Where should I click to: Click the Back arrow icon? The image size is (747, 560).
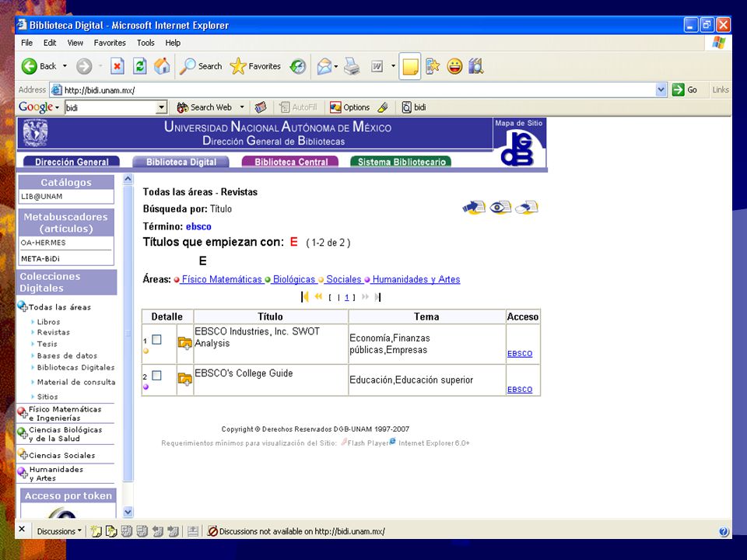29,66
